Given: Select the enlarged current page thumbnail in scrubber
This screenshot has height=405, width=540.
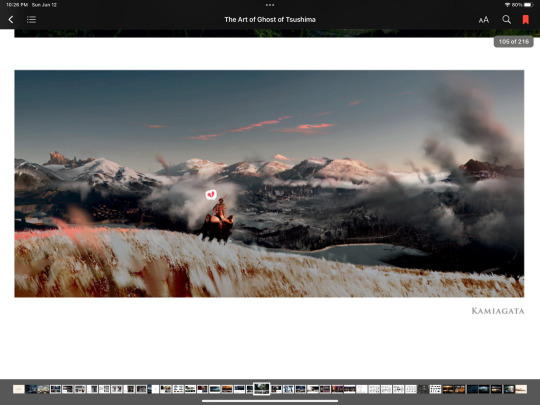Looking at the screenshot, I should tap(261, 389).
